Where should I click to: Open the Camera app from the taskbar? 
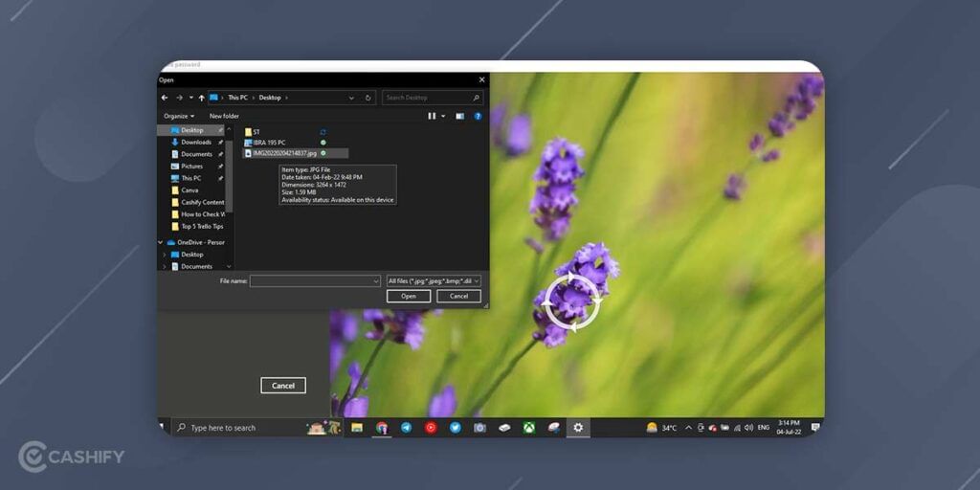[480, 428]
